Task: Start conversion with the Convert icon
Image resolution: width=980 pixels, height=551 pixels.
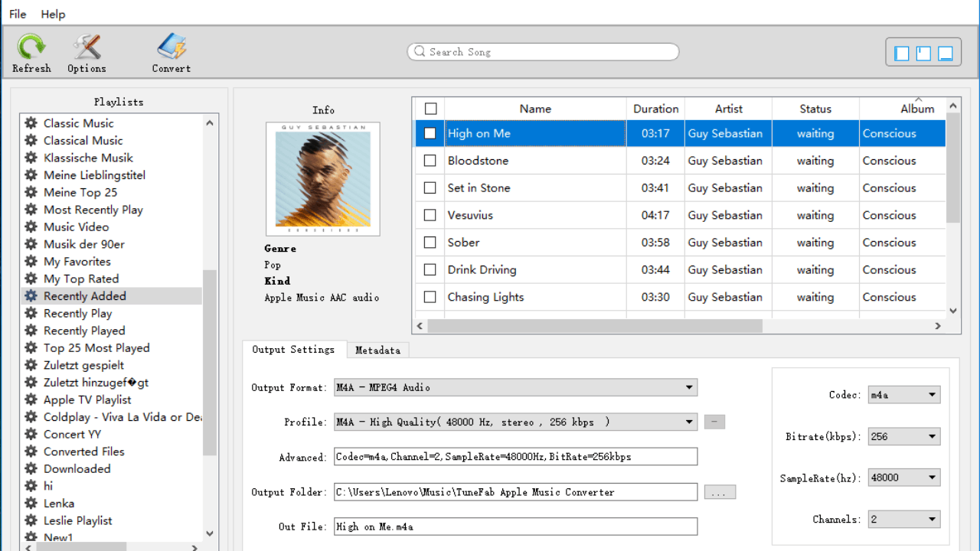Action: pyautogui.click(x=171, y=48)
